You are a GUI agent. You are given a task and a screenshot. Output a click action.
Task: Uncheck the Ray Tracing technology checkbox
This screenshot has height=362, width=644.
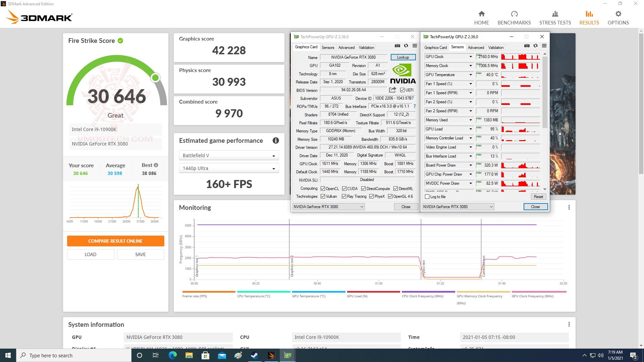click(x=344, y=196)
